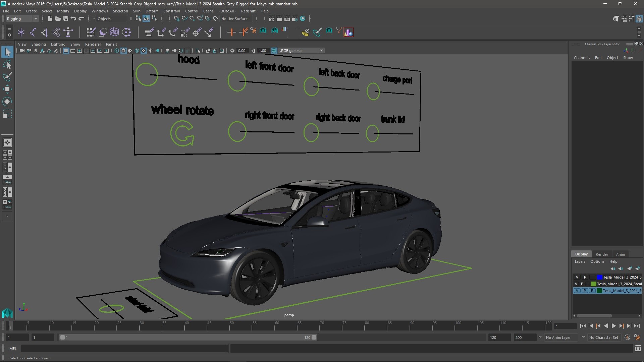Toggle visibility V of light green layer
The height and width of the screenshot is (362, 644).
click(576, 284)
